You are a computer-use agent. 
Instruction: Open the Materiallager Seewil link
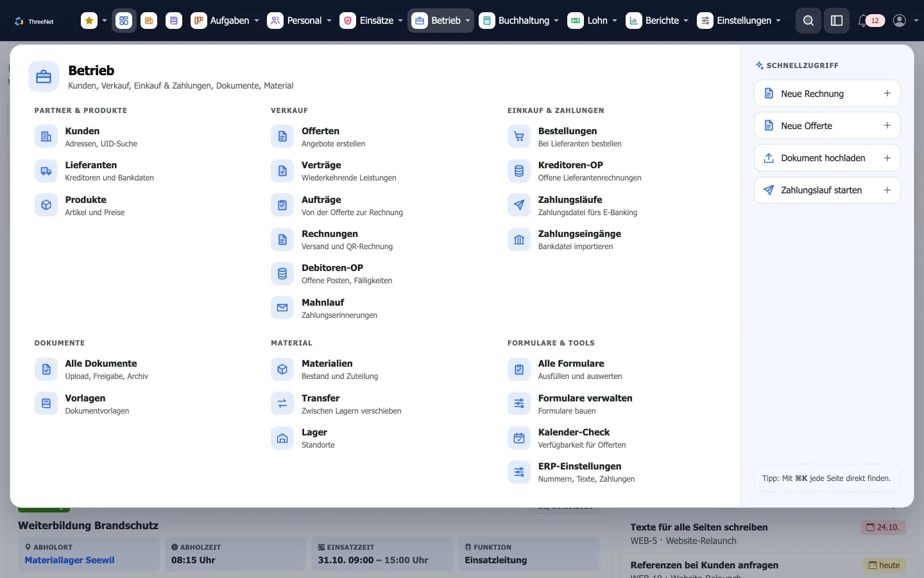pyautogui.click(x=69, y=560)
